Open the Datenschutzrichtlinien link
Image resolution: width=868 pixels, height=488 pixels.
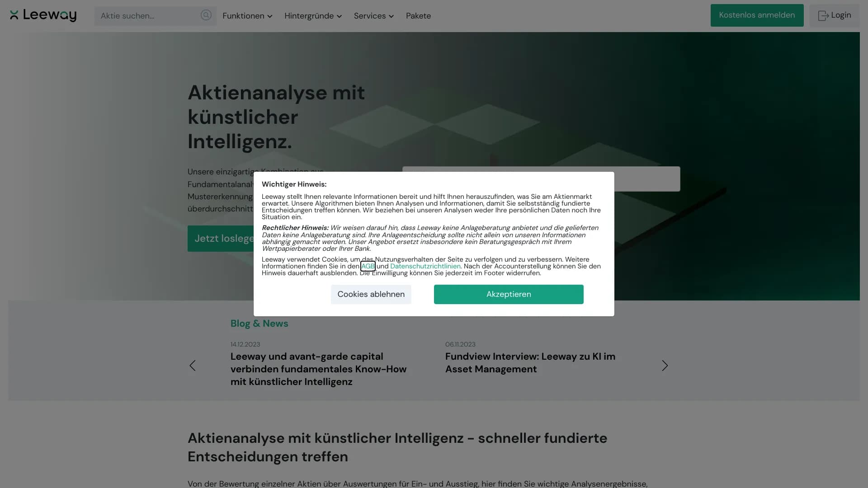[425, 266]
